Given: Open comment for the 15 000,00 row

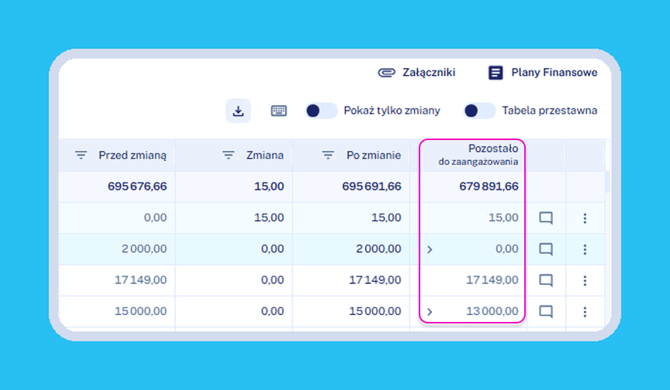Looking at the screenshot, I should click(546, 312).
